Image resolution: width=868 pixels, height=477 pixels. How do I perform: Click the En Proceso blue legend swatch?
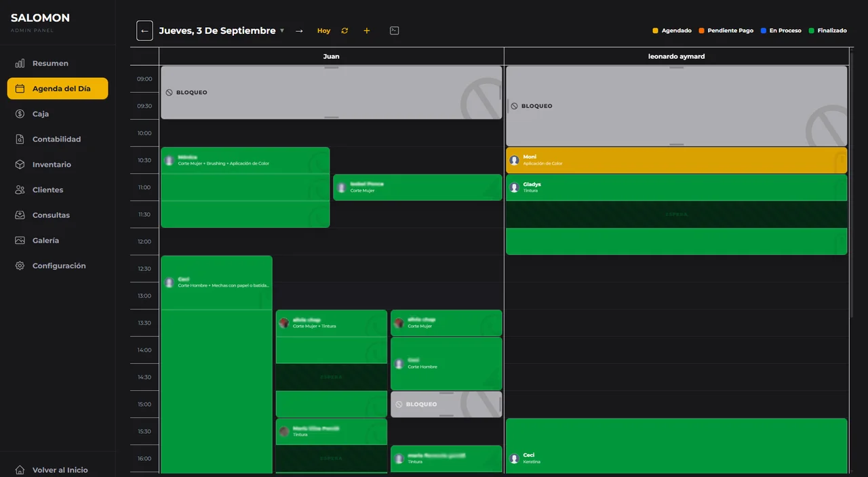pyautogui.click(x=764, y=30)
